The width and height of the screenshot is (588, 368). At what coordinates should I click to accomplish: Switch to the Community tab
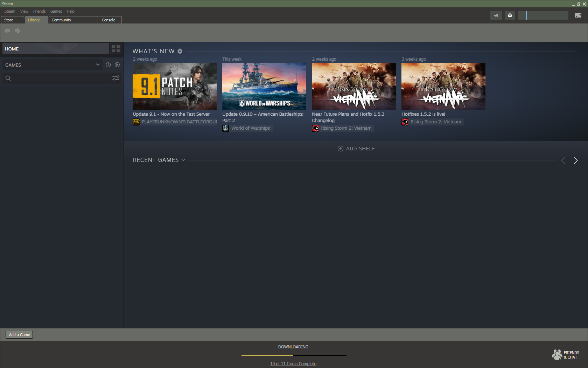tap(61, 20)
